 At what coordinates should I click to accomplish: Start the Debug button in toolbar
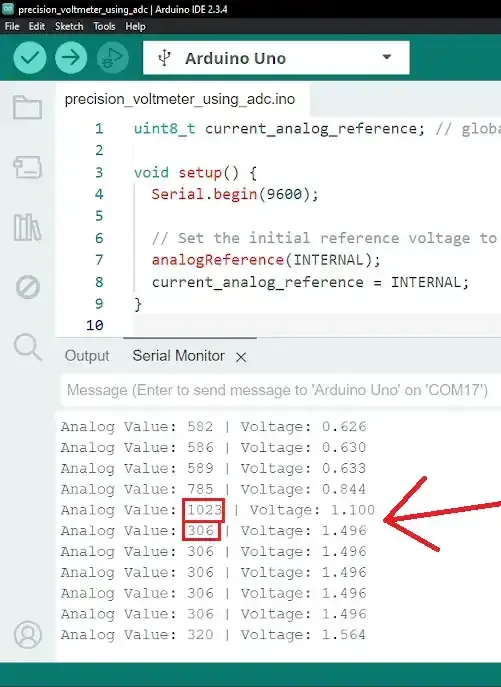[x=113, y=57]
